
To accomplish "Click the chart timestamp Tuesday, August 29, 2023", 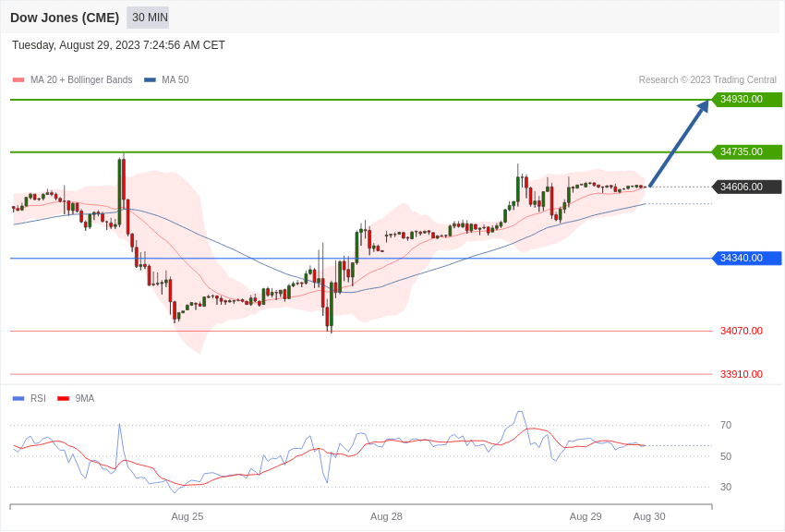I will pyautogui.click(x=118, y=45).
